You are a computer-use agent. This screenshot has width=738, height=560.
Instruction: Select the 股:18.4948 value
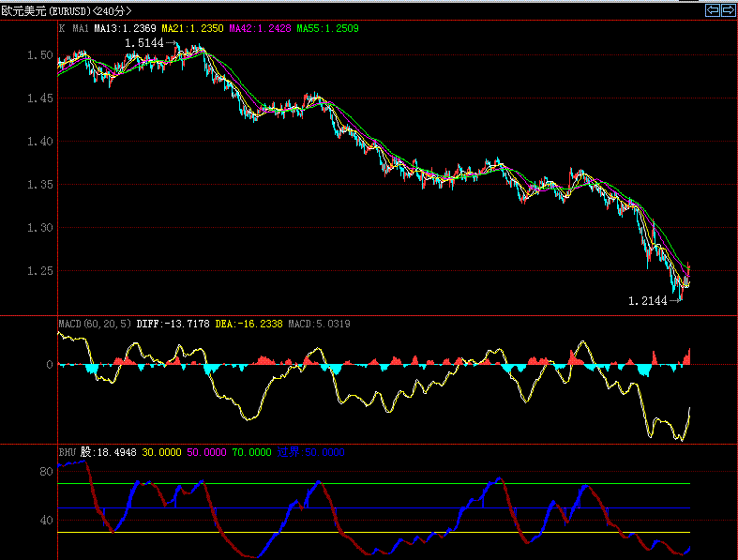pos(108,453)
